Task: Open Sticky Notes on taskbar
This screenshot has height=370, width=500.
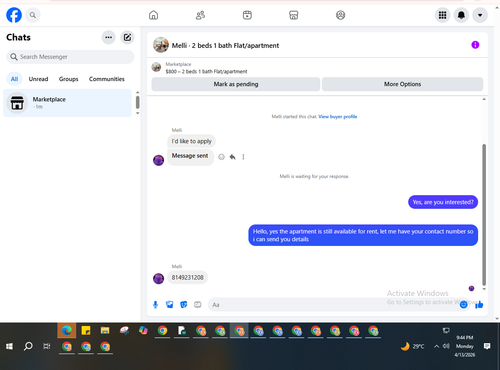Action: pos(86,331)
